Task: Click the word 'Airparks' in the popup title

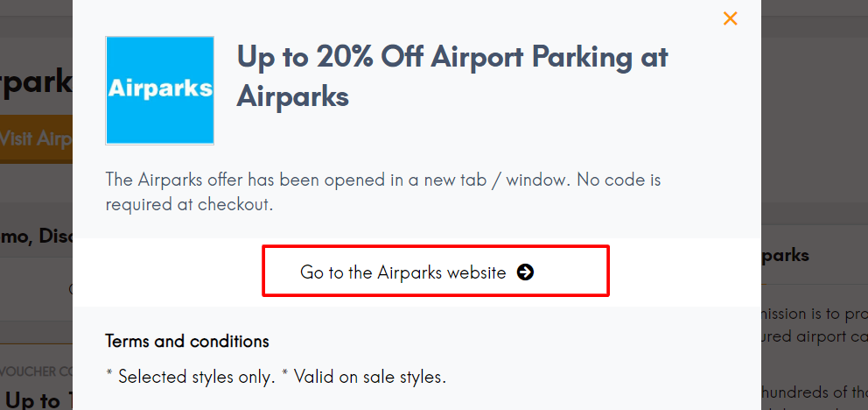Action: tap(293, 96)
